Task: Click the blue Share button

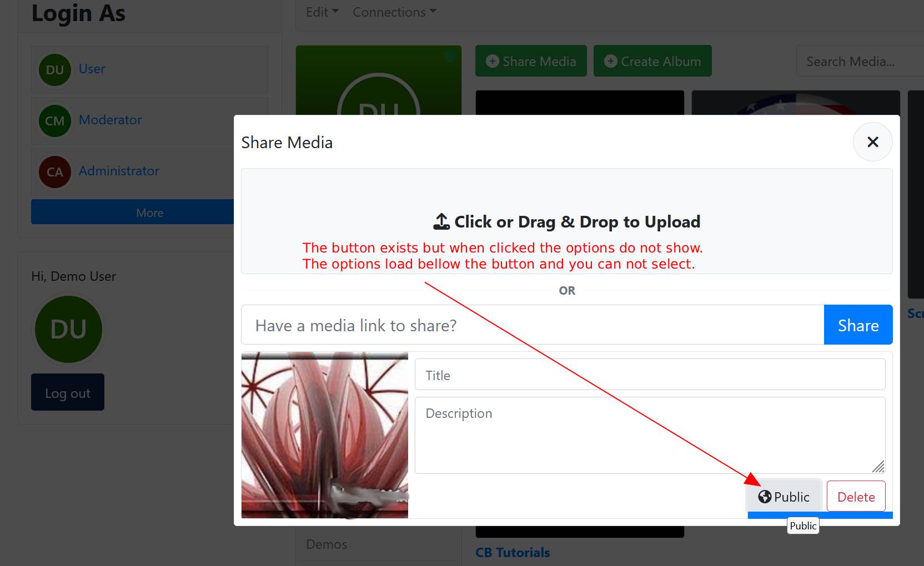Action: (858, 325)
